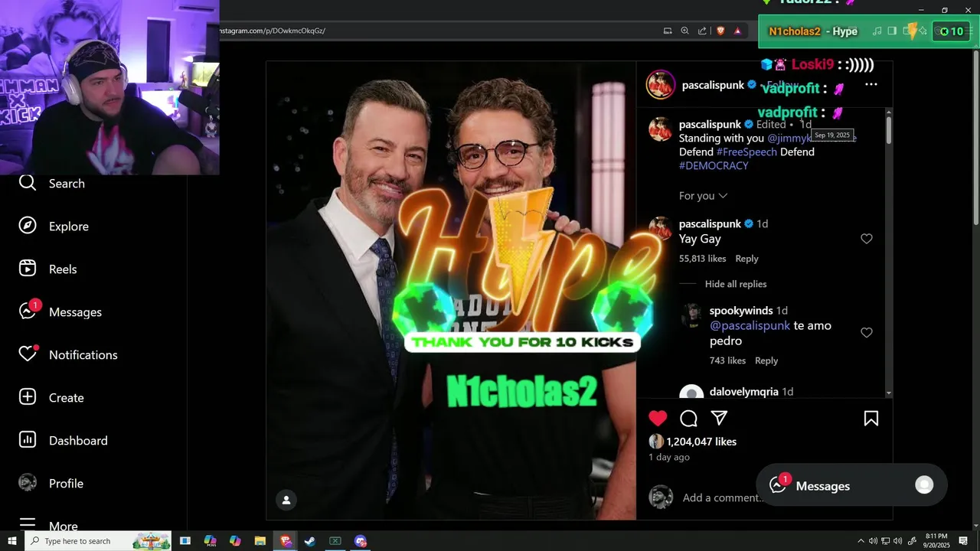Click the #FreeSpeech hashtag link
Image resolution: width=980 pixels, height=551 pixels.
[746, 152]
